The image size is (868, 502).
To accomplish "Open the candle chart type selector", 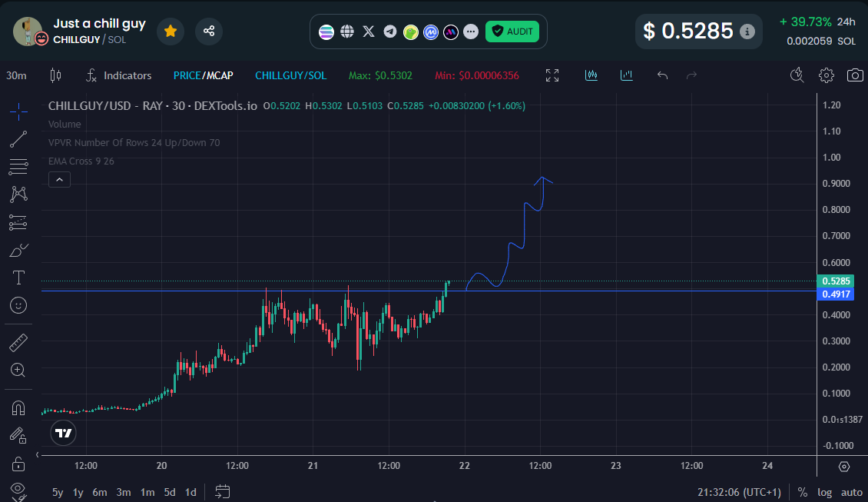I will click(55, 75).
